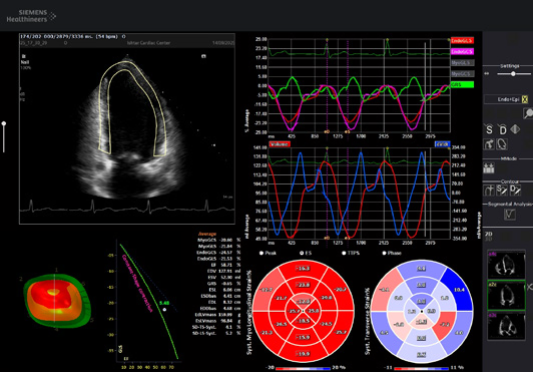
Task: Click the -12.7 segment in longitudinal bullseye
Action: click(265, 290)
